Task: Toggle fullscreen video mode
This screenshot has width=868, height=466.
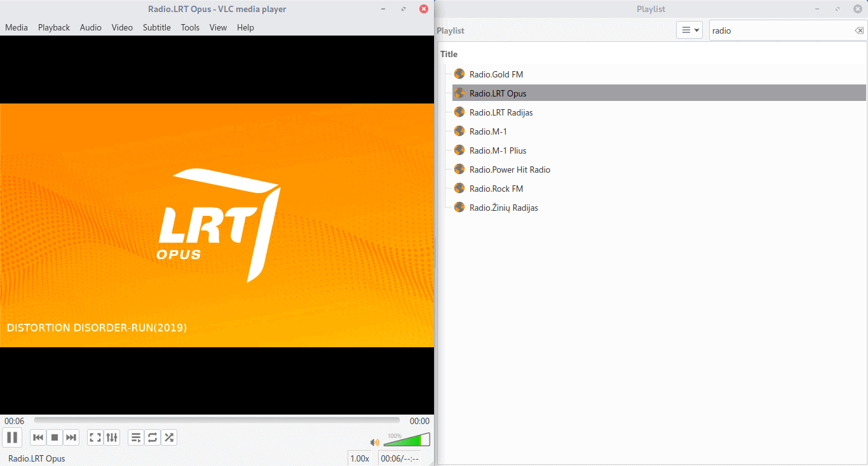Action: pos(95,437)
